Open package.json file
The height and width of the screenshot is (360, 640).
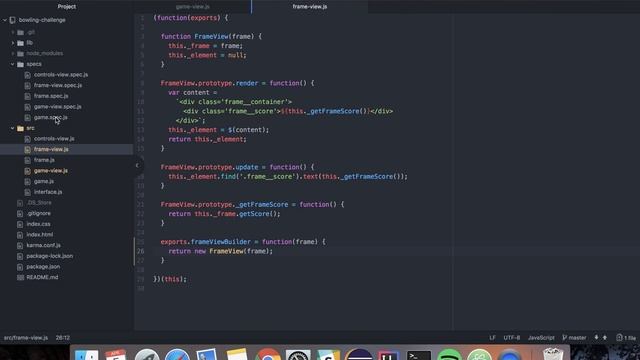coord(43,267)
